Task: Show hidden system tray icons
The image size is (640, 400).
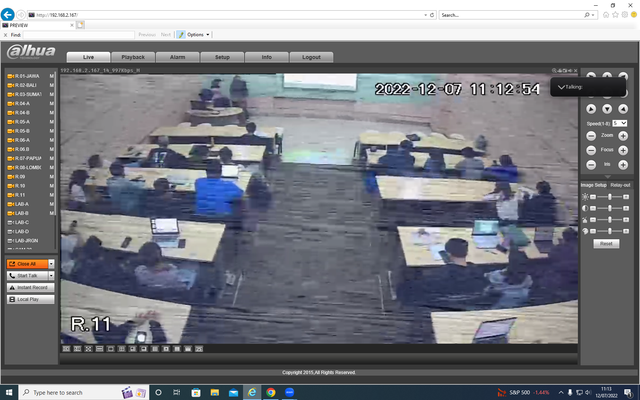Action: point(561,392)
